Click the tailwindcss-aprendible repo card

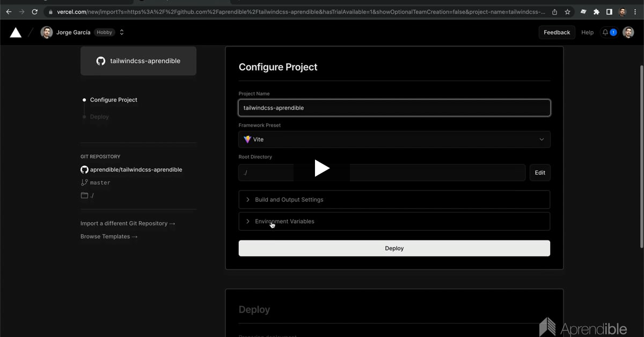point(138,61)
